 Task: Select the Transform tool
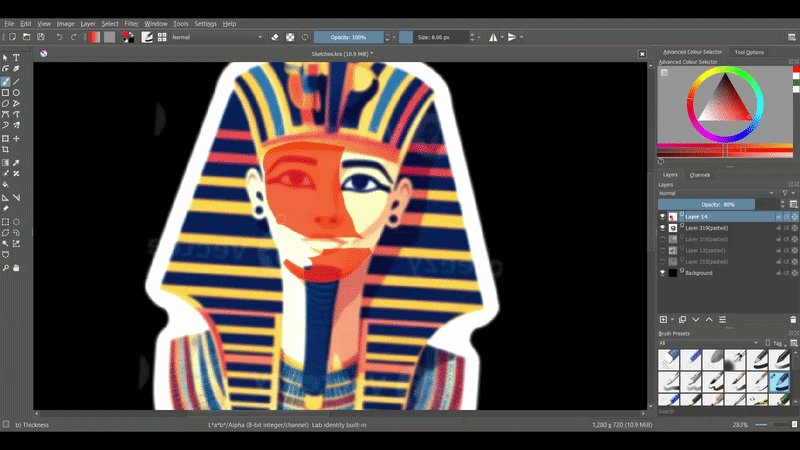point(6,138)
